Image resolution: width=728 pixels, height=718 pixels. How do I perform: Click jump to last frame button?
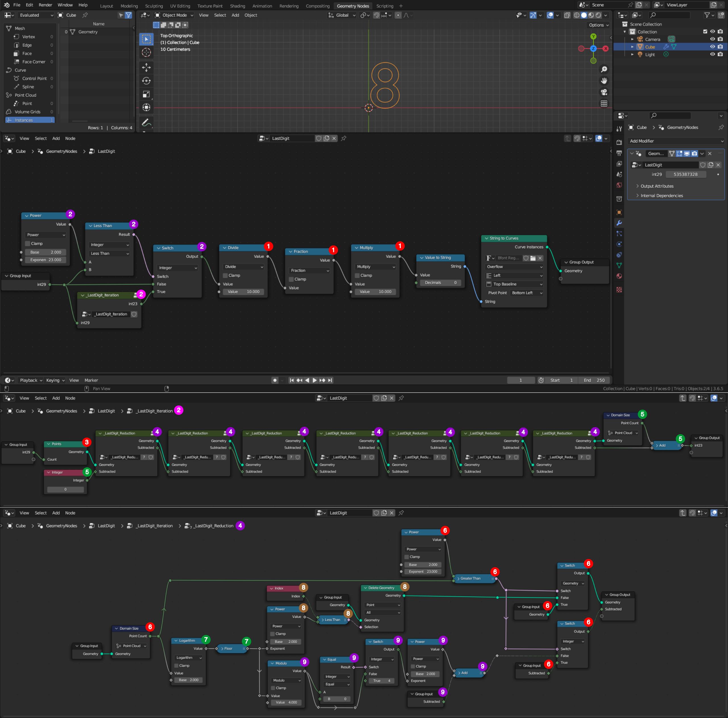tap(330, 380)
